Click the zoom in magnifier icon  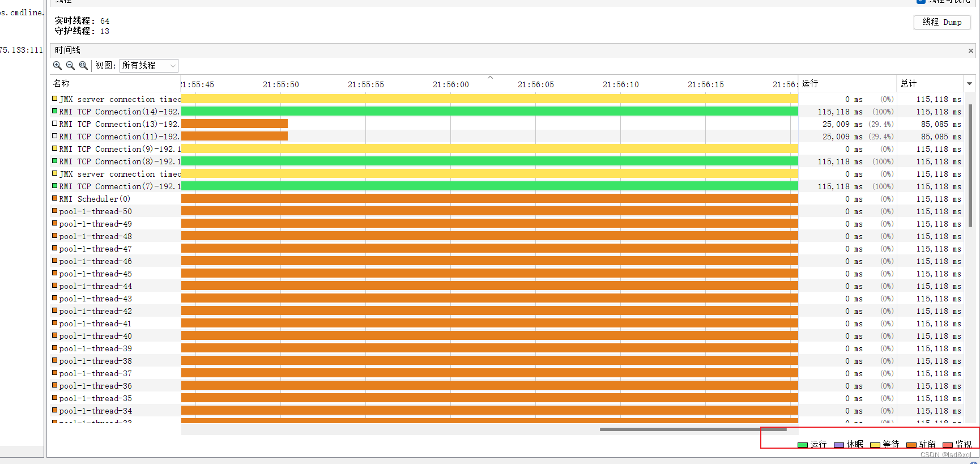tap(57, 66)
